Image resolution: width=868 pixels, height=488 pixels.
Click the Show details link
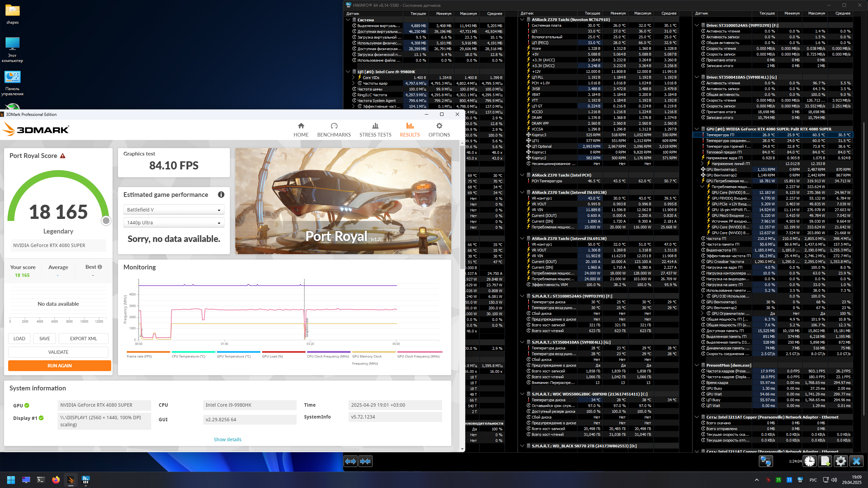point(228,440)
